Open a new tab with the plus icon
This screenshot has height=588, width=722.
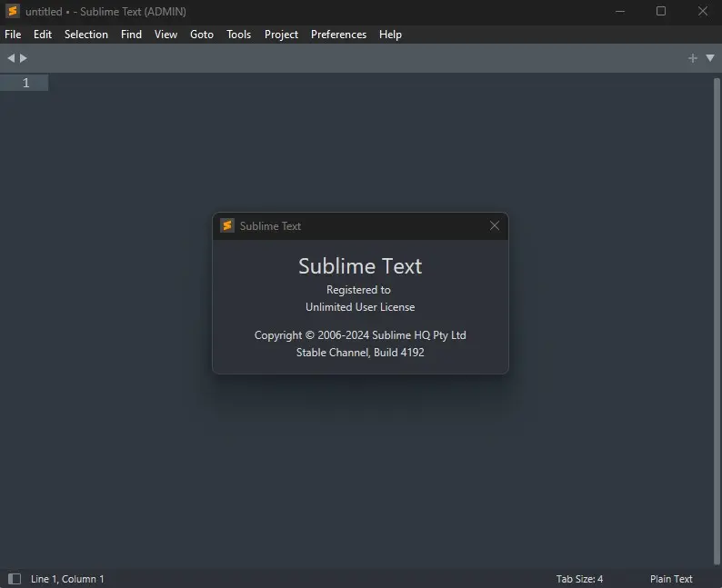pyautogui.click(x=693, y=58)
